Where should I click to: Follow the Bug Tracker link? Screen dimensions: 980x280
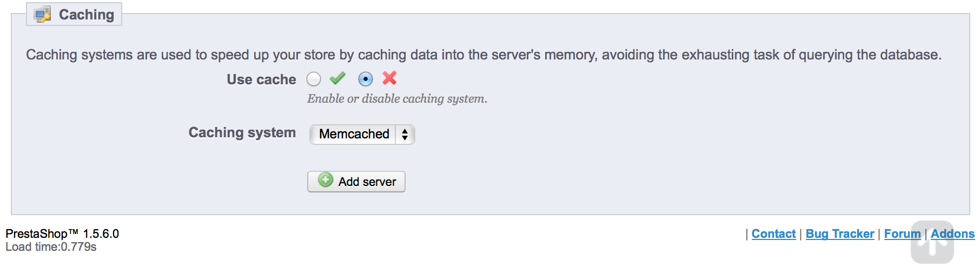[x=839, y=234]
